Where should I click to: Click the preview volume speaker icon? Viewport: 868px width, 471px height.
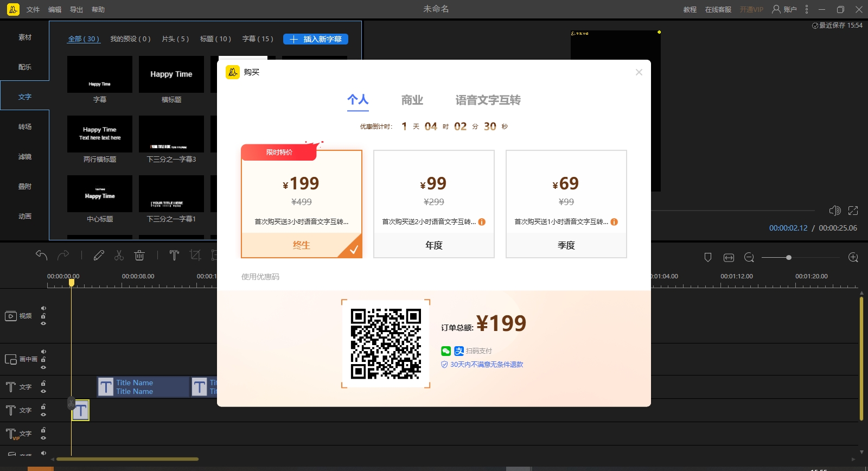tap(834, 211)
